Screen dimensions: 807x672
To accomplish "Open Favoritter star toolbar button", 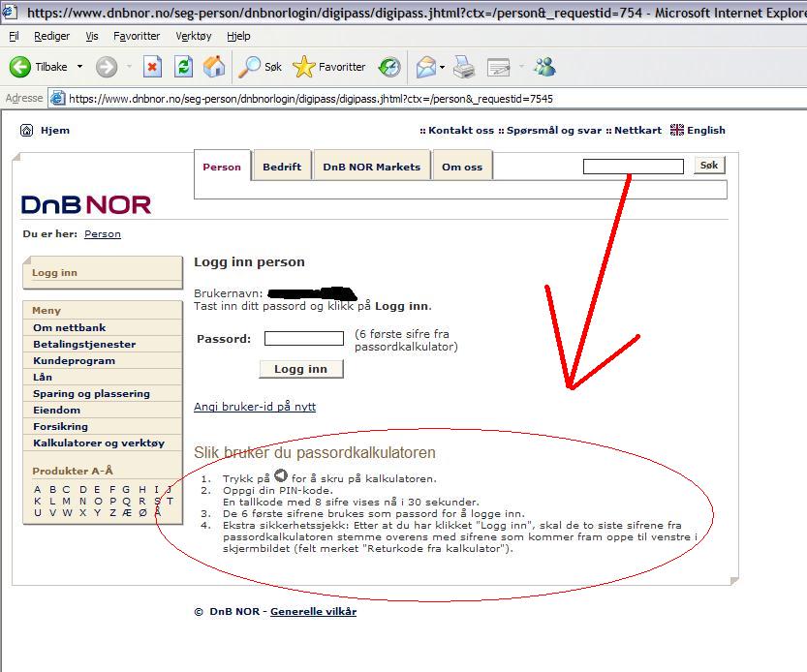I will tap(329, 67).
